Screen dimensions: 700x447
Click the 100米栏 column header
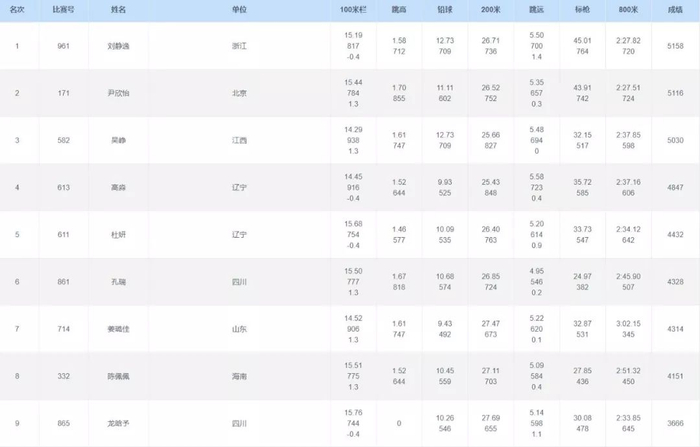pos(352,8)
